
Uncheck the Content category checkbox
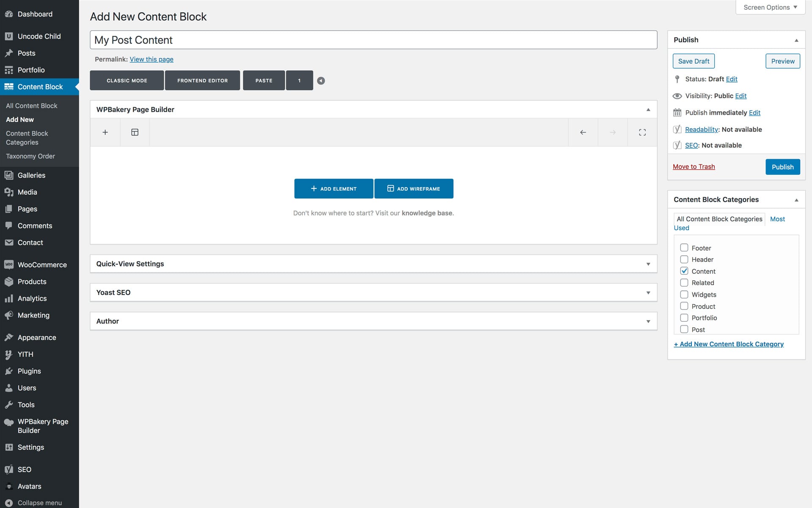[x=684, y=271]
